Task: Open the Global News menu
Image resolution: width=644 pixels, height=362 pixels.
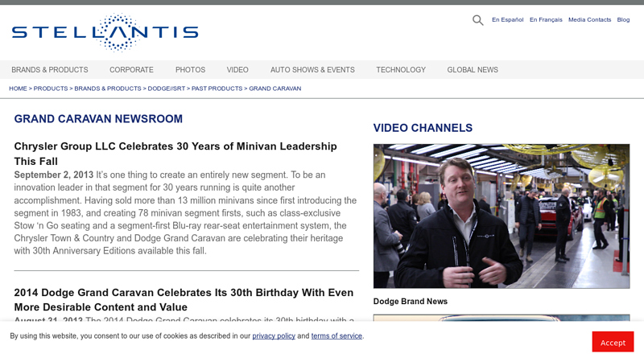Action: 473,70
